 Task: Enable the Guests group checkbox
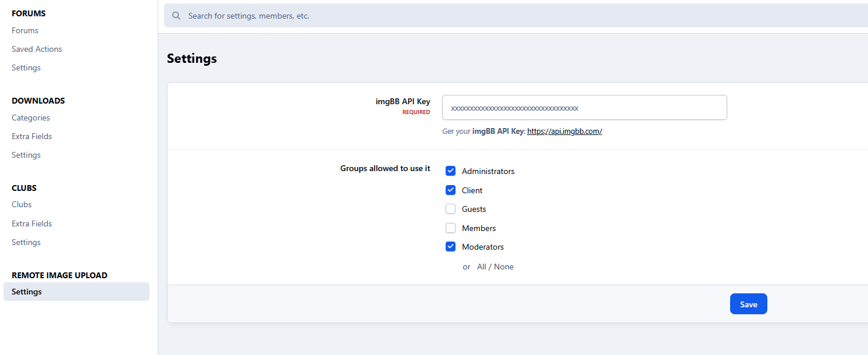point(450,209)
